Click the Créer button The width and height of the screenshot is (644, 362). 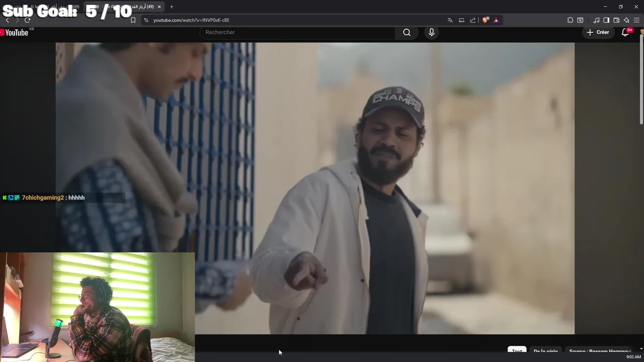pos(598,32)
